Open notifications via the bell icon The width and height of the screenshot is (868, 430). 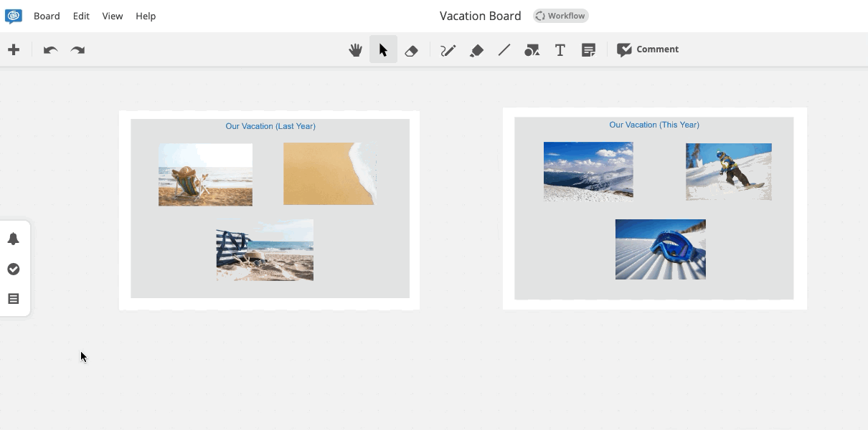coord(13,239)
